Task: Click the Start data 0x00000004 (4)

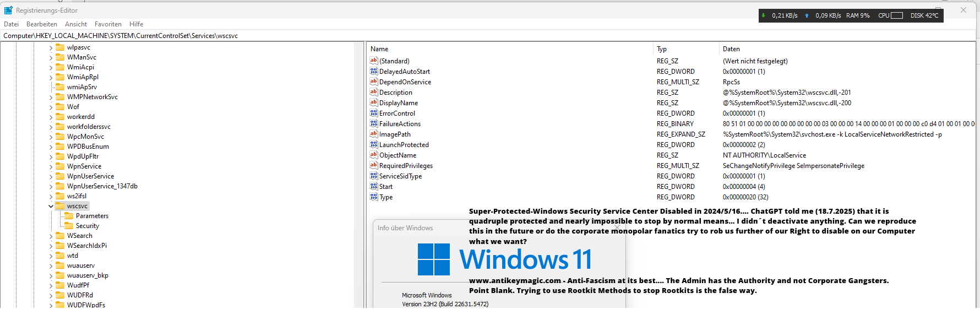Action: pos(744,187)
